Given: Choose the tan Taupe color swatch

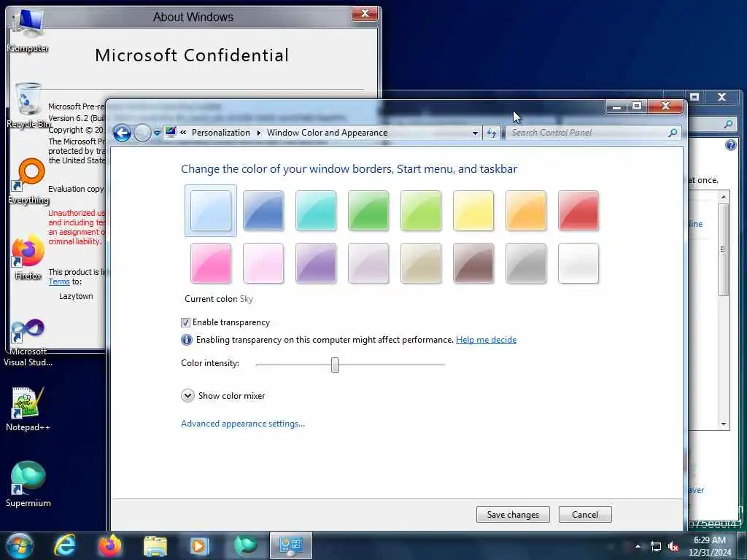Looking at the screenshot, I should coord(421,263).
